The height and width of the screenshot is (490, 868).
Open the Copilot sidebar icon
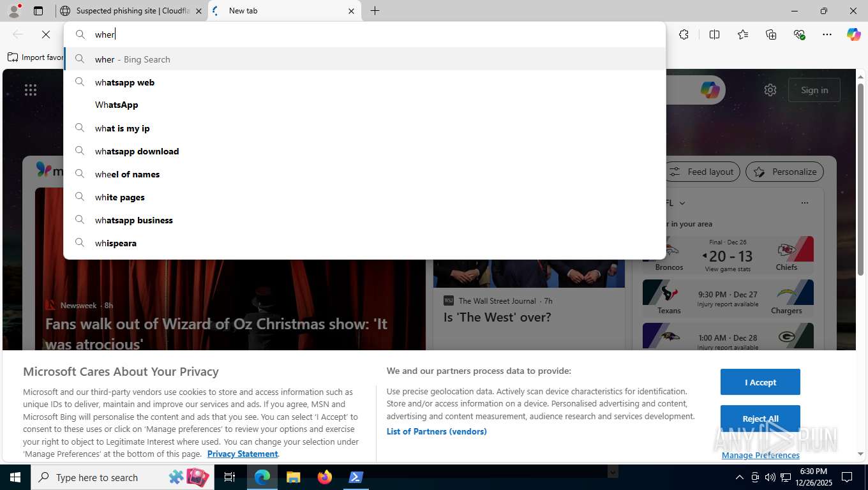(x=854, y=34)
